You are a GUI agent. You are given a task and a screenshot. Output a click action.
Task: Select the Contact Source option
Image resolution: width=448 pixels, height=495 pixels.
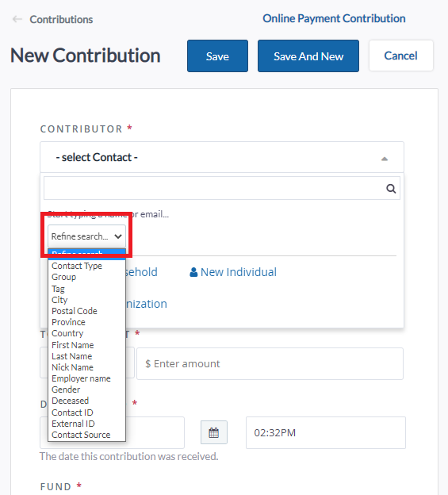(81, 435)
